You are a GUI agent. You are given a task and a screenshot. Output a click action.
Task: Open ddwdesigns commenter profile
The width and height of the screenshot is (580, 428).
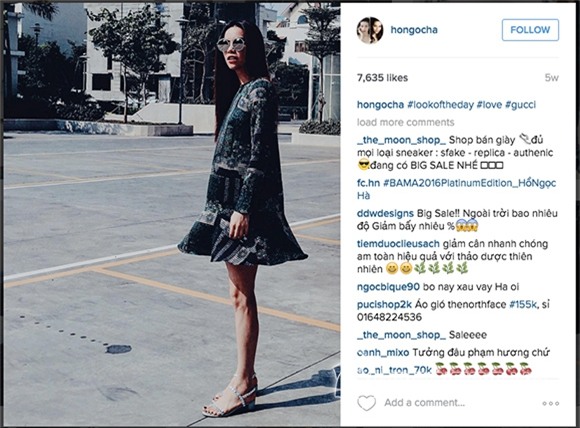[385, 213]
